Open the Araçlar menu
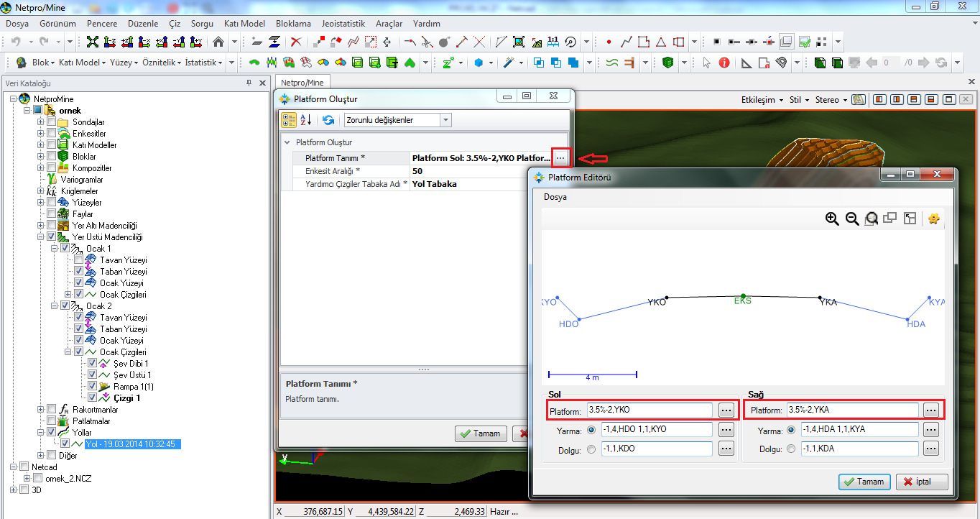The width and height of the screenshot is (980, 519). [x=389, y=24]
